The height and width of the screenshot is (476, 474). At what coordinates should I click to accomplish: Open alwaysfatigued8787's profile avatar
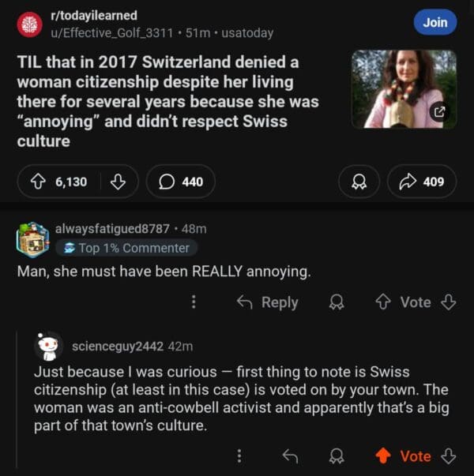click(x=32, y=238)
